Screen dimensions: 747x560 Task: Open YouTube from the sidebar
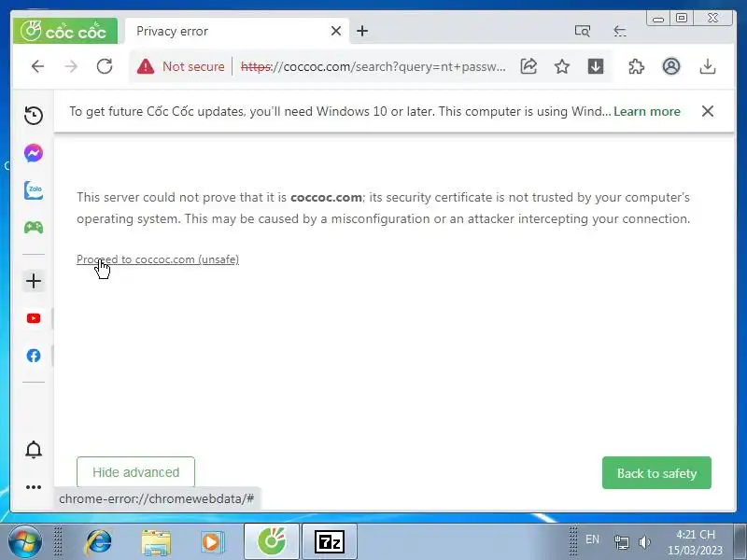[34, 318]
